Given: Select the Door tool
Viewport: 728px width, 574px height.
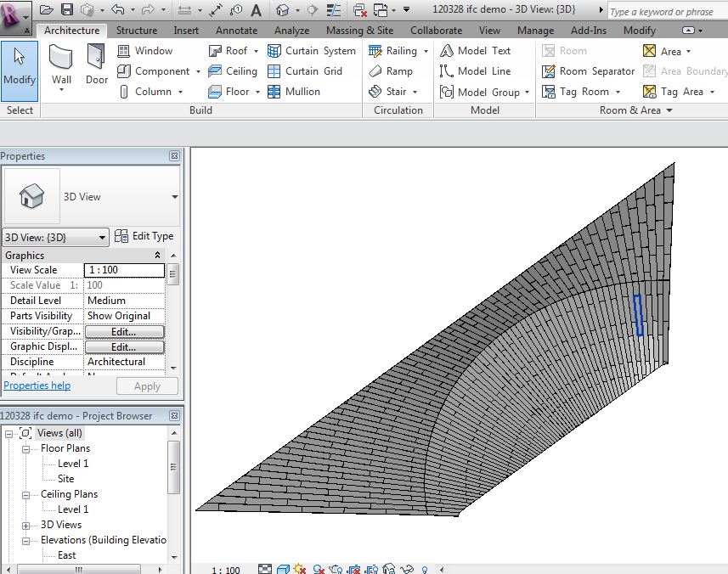Looking at the screenshot, I should click(x=97, y=65).
